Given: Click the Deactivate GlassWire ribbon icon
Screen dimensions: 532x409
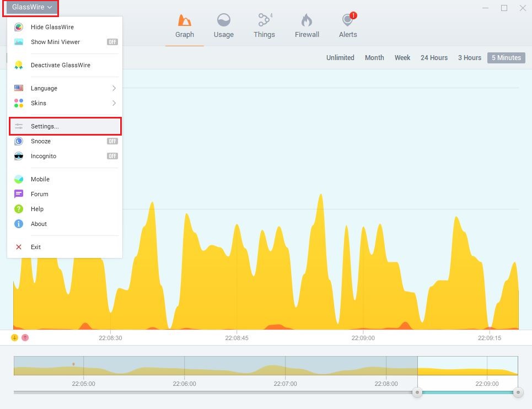Looking at the screenshot, I should point(19,65).
